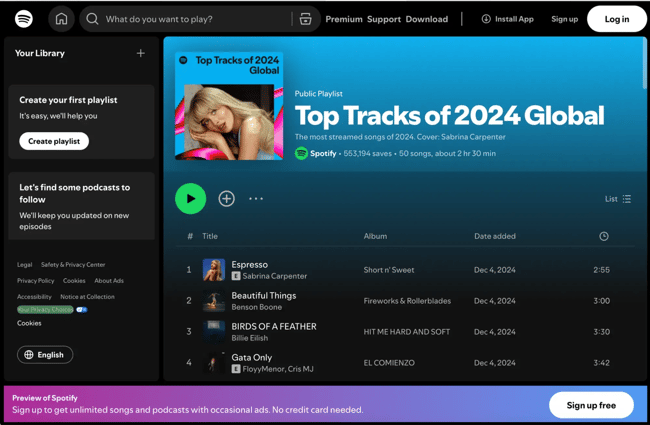The width and height of the screenshot is (650, 425).
Task: Open the English language selector
Action: (x=45, y=355)
